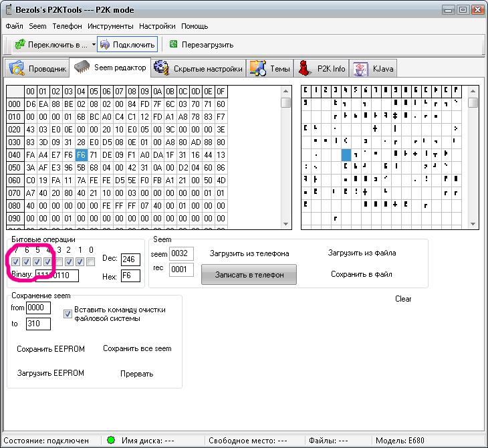Click the Hex value field
Image resolution: width=488 pixels, height=448 pixels.
coord(130,275)
